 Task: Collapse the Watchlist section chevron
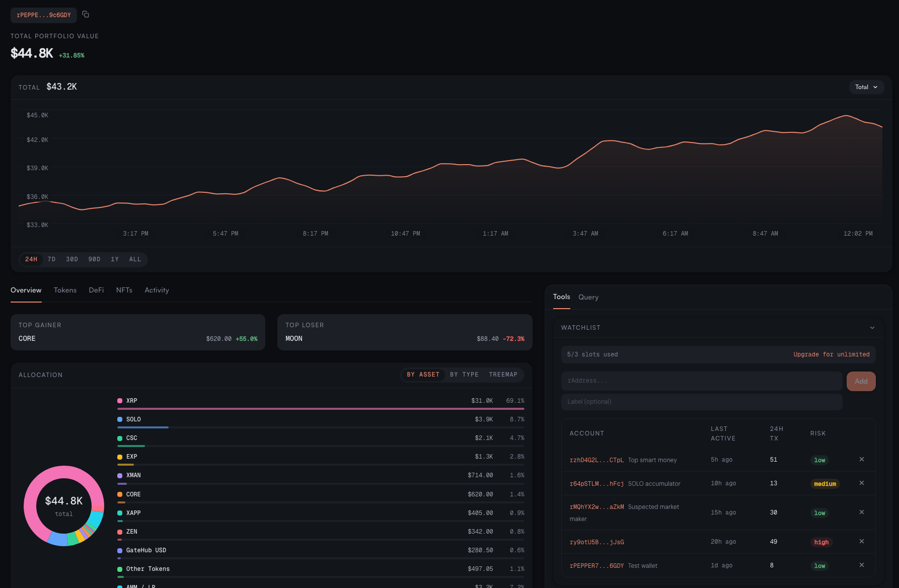(x=872, y=328)
